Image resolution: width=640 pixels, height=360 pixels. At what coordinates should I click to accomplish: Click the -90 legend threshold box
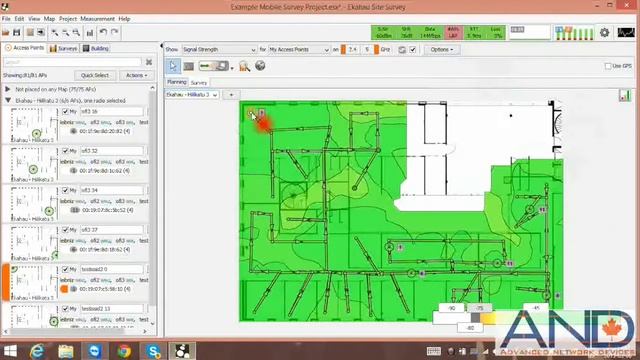[451, 308]
